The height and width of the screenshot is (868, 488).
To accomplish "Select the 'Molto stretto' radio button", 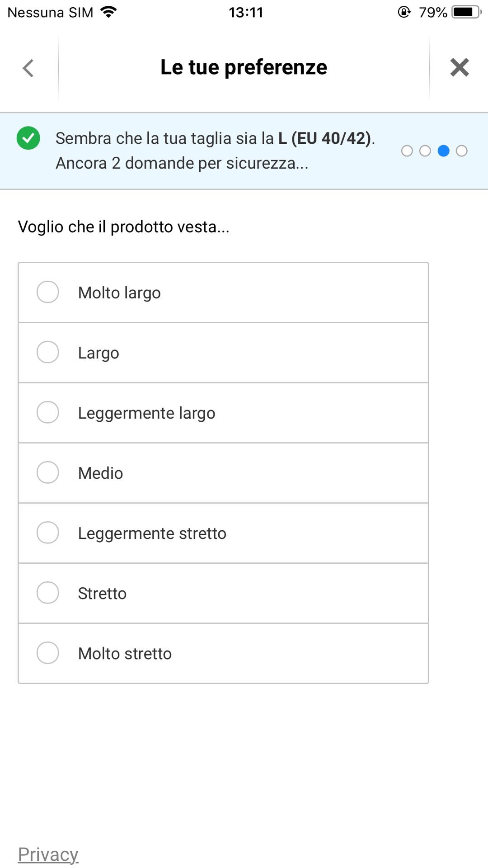I will click(x=48, y=653).
